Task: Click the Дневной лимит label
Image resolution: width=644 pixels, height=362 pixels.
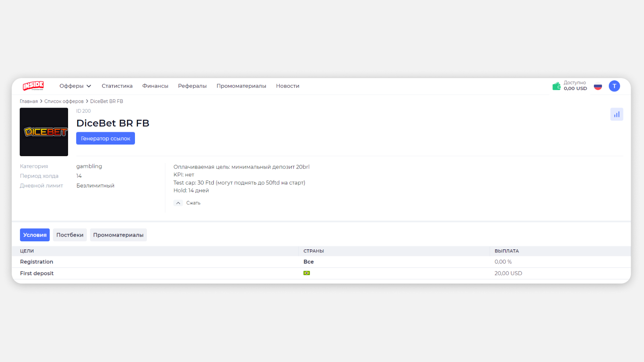Action: pos(41,186)
